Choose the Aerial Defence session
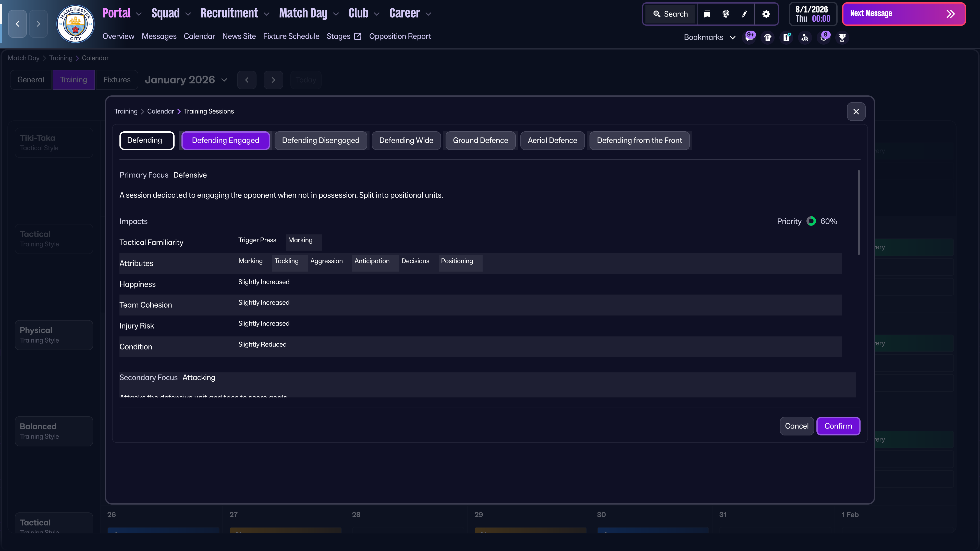The image size is (980, 551). click(552, 140)
